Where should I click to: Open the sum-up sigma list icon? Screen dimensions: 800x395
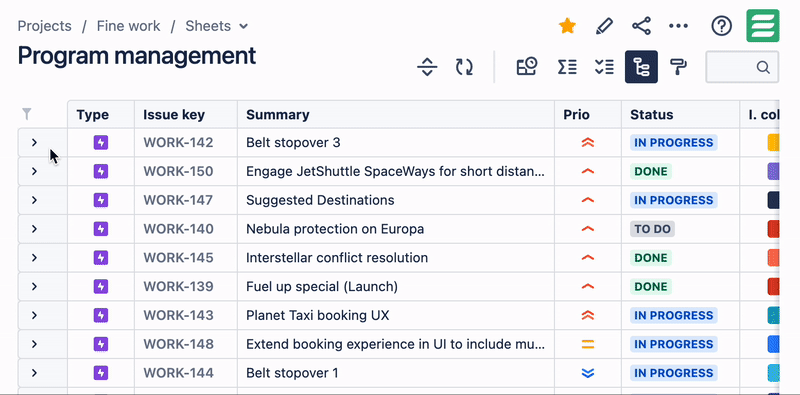point(567,67)
